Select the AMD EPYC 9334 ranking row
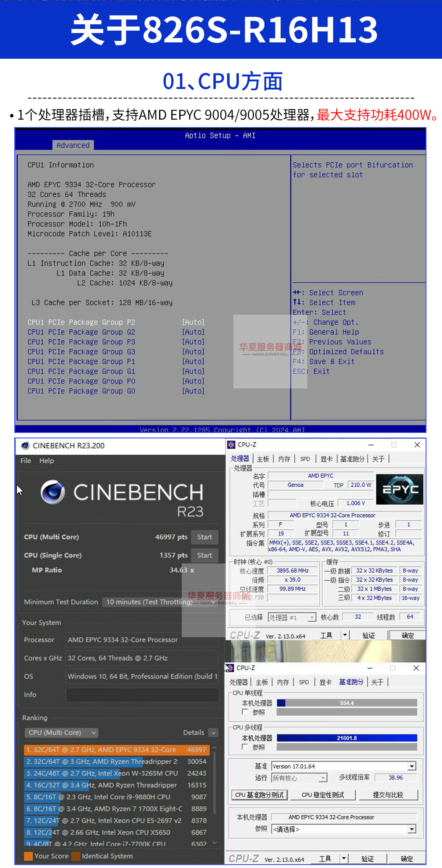This screenshot has height=868, width=442. (117, 749)
